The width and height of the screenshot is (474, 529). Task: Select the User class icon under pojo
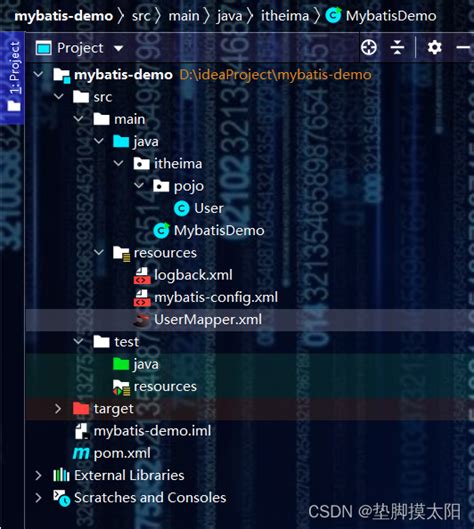182,208
